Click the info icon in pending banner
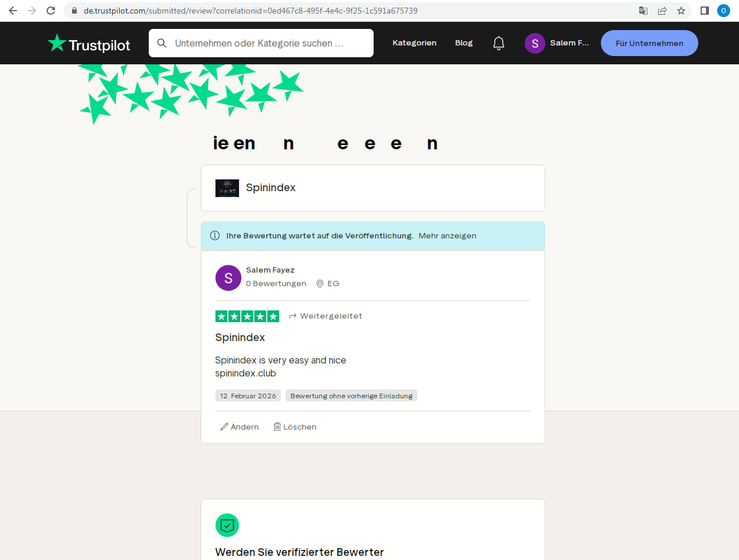739x560 pixels. (x=215, y=235)
